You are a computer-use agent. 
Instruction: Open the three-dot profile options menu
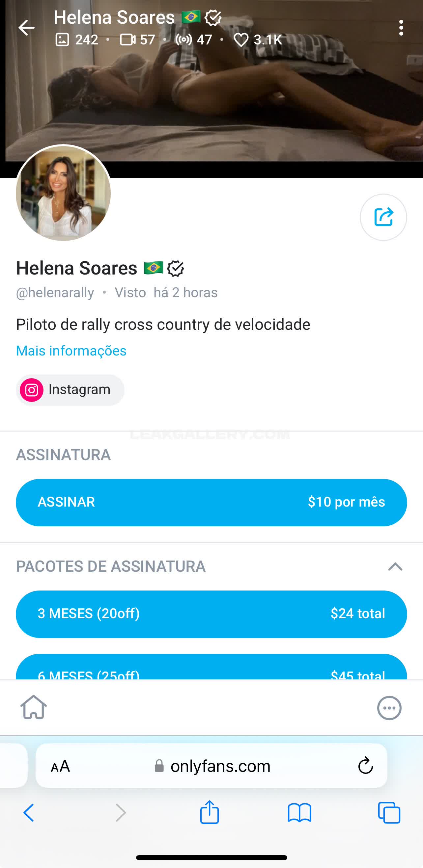click(x=401, y=28)
